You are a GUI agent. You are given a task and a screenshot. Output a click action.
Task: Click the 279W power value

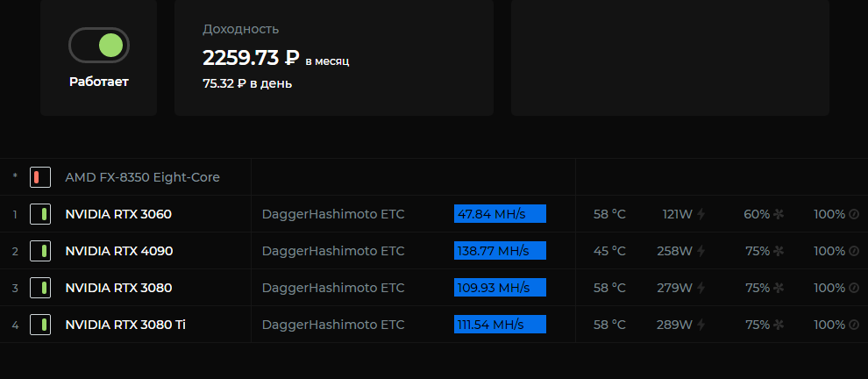pos(675,288)
